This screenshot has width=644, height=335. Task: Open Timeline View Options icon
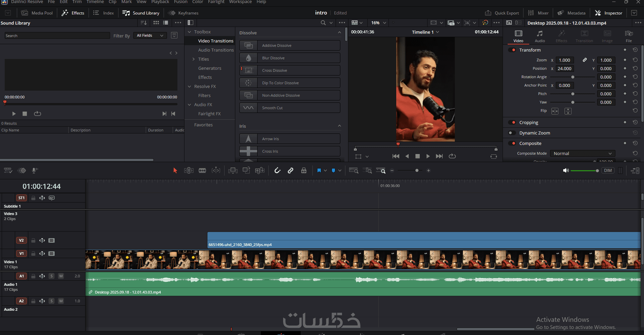coord(8,171)
